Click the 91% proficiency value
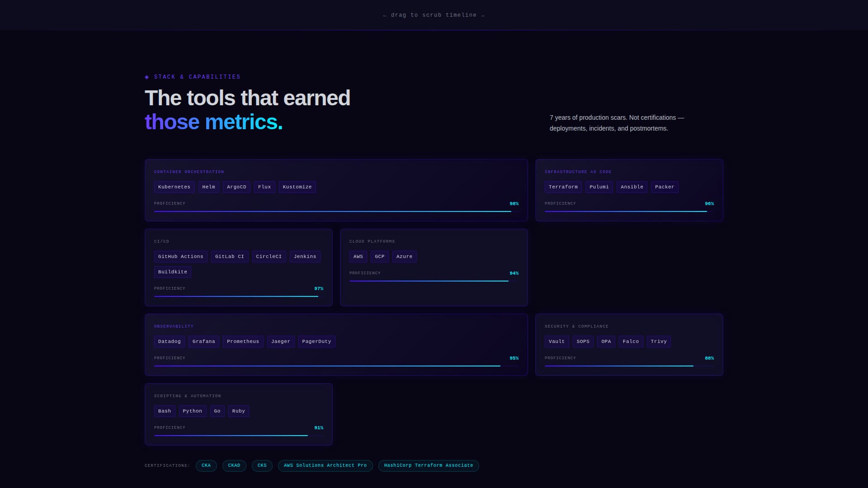The width and height of the screenshot is (868, 488). click(319, 428)
